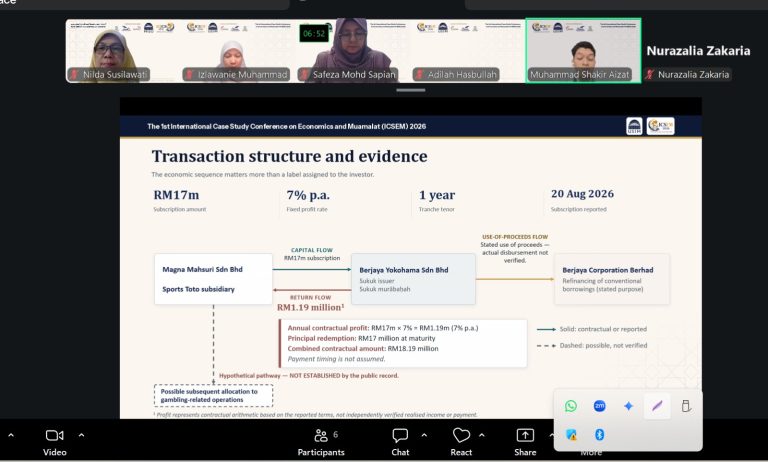This screenshot has width=768, height=462.
Task: Click the muted mic icon on Izlawanie Muhammad
Action: click(x=189, y=74)
